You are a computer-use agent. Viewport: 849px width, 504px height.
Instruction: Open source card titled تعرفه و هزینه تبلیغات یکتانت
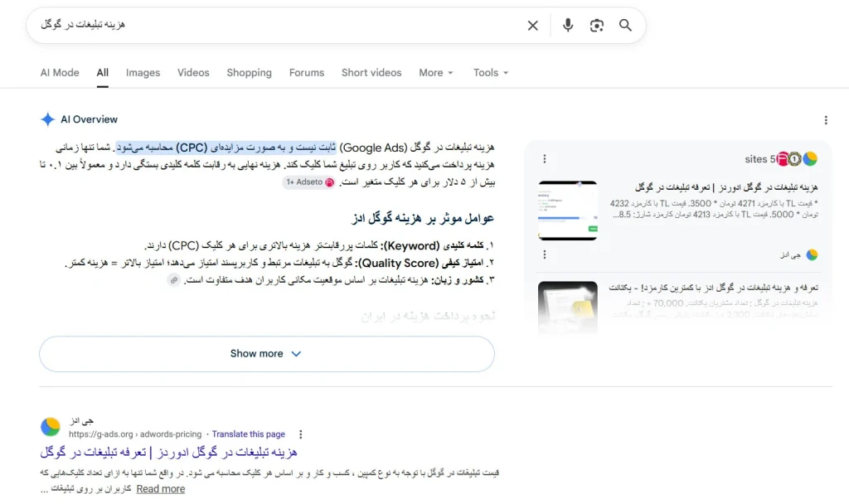pos(713,288)
